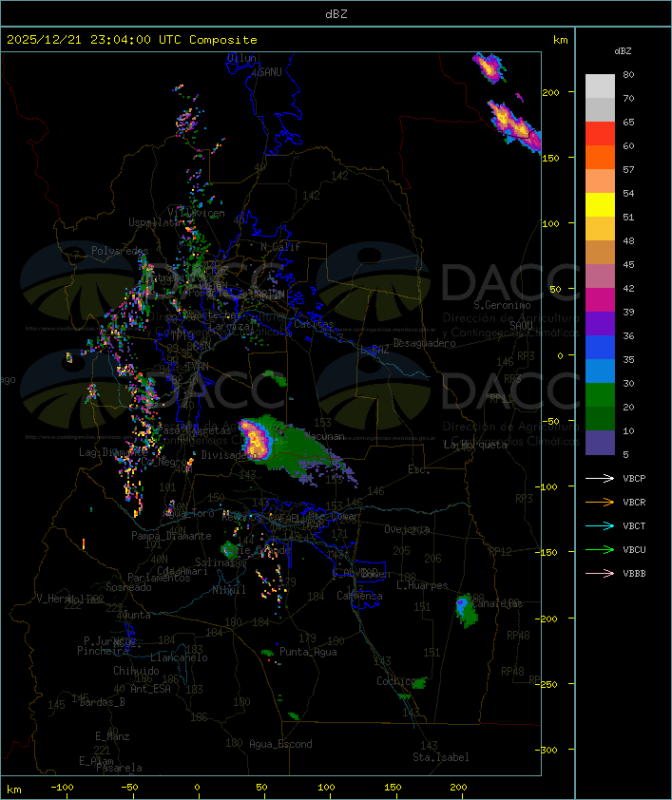Click the 'Nacunan' place label
Viewport: 672px width, 800px height.
[x=324, y=437]
